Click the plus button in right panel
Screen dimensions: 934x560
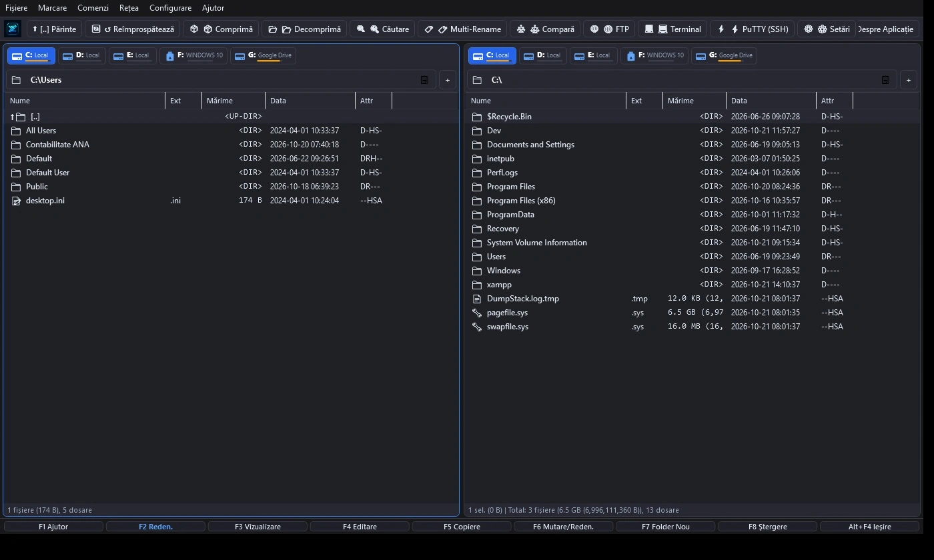pos(909,80)
